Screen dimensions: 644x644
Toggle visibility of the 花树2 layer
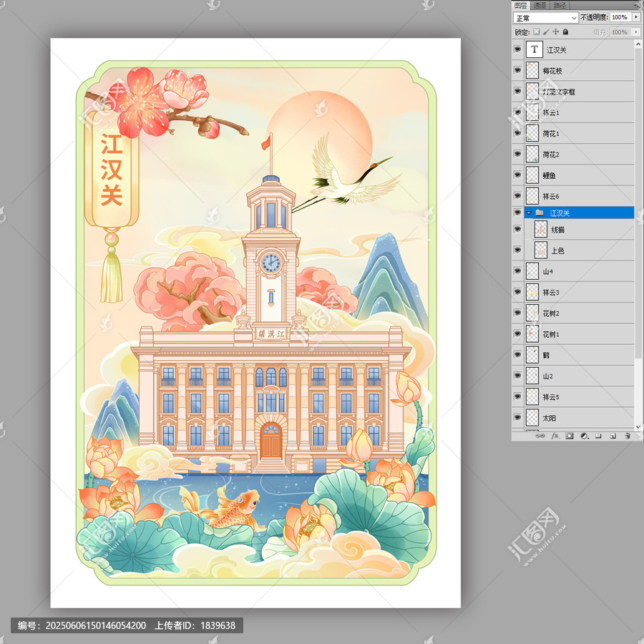517,313
